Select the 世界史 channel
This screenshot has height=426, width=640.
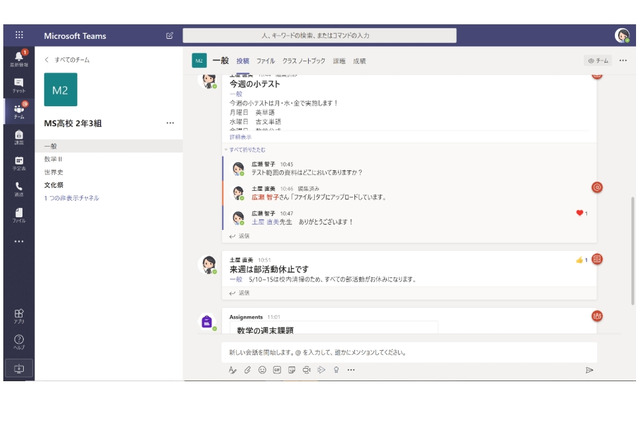pos(109,172)
